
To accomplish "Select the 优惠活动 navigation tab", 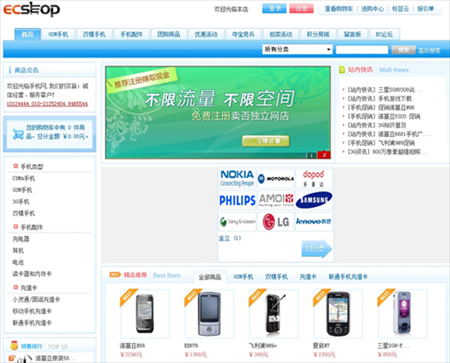I will coord(206,34).
